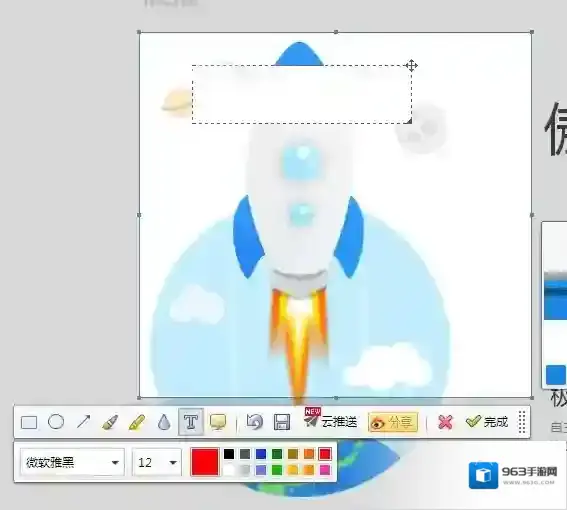The width and height of the screenshot is (567, 510).
Task: Pick the light orange color swatch
Action: point(309,470)
